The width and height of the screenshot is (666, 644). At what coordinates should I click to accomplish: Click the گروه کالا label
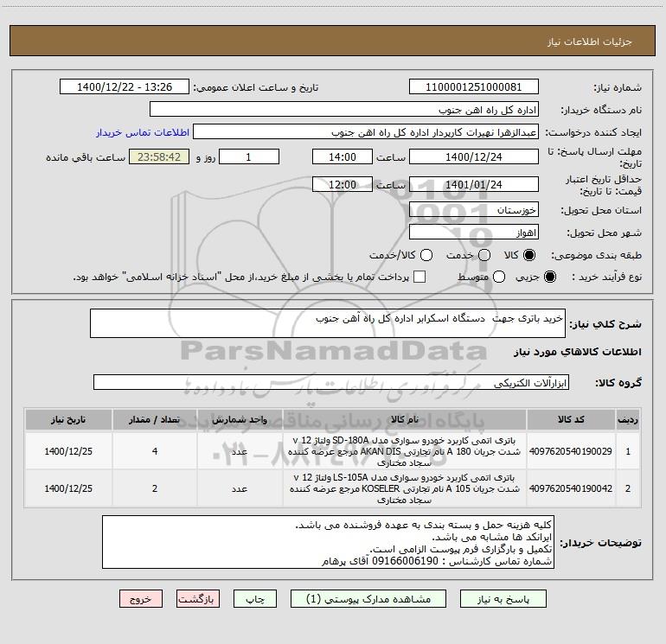[618, 382]
